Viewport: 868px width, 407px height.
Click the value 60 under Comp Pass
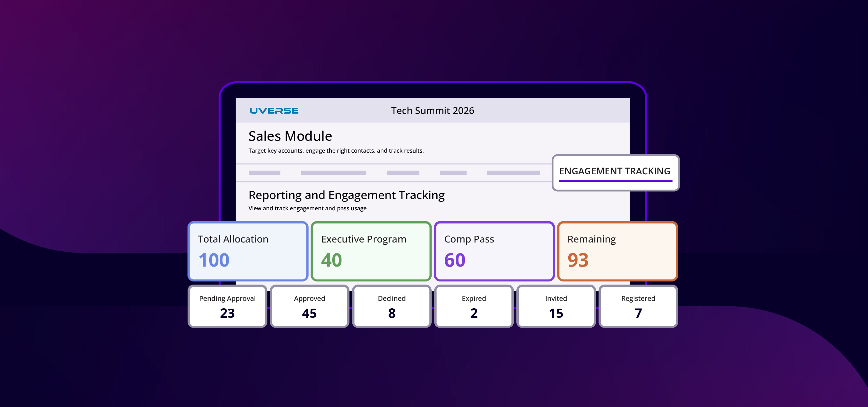(x=455, y=260)
